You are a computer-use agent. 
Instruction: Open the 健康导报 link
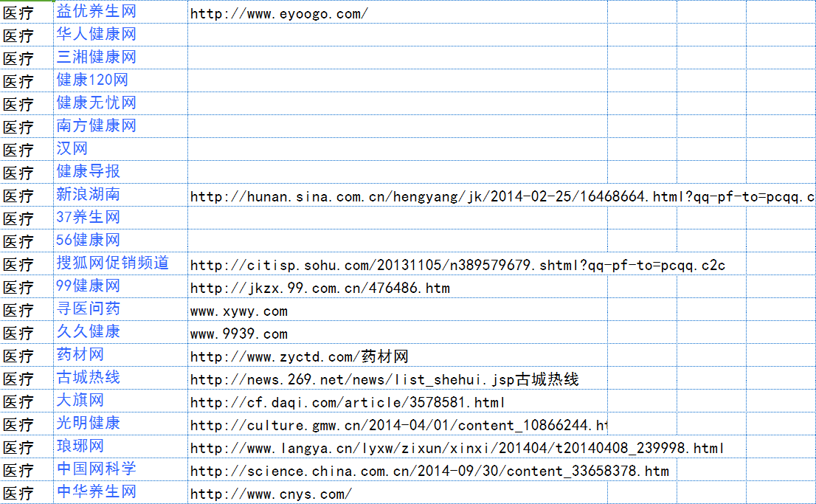coord(88,171)
